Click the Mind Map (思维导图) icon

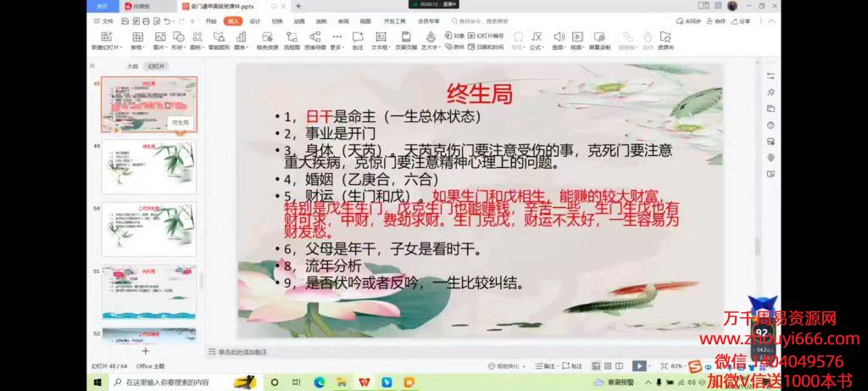314,36
